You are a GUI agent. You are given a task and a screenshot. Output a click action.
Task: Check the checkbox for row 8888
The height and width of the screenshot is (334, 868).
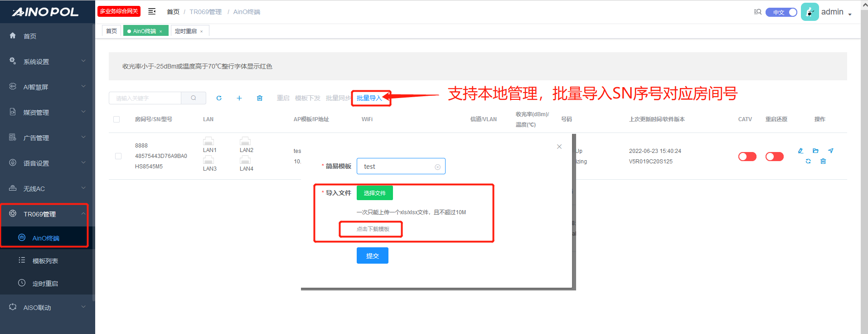point(118,156)
